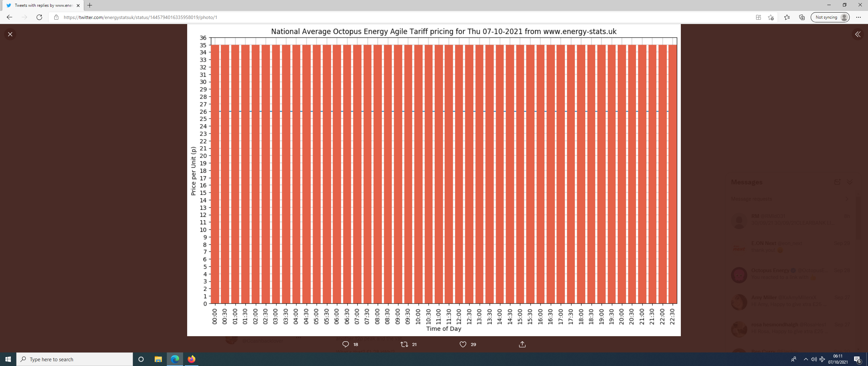
Task: Click the retweet icon
Action: [404, 344]
